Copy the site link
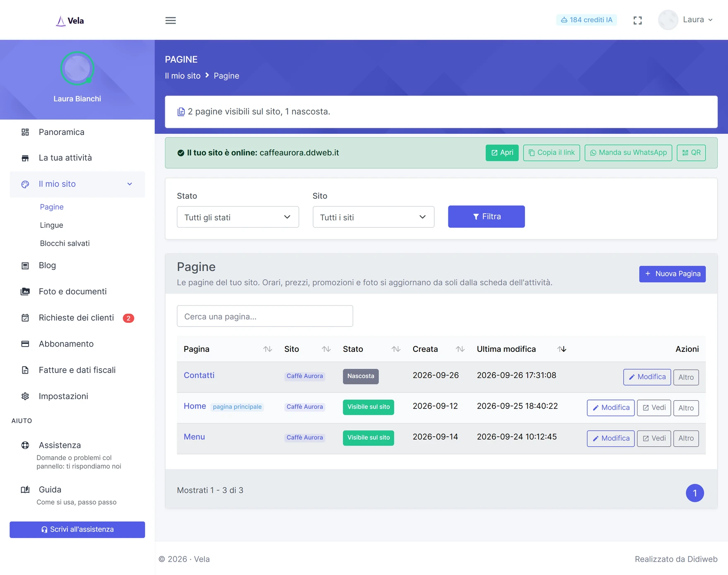728x575 pixels. pyautogui.click(x=551, y=153)
